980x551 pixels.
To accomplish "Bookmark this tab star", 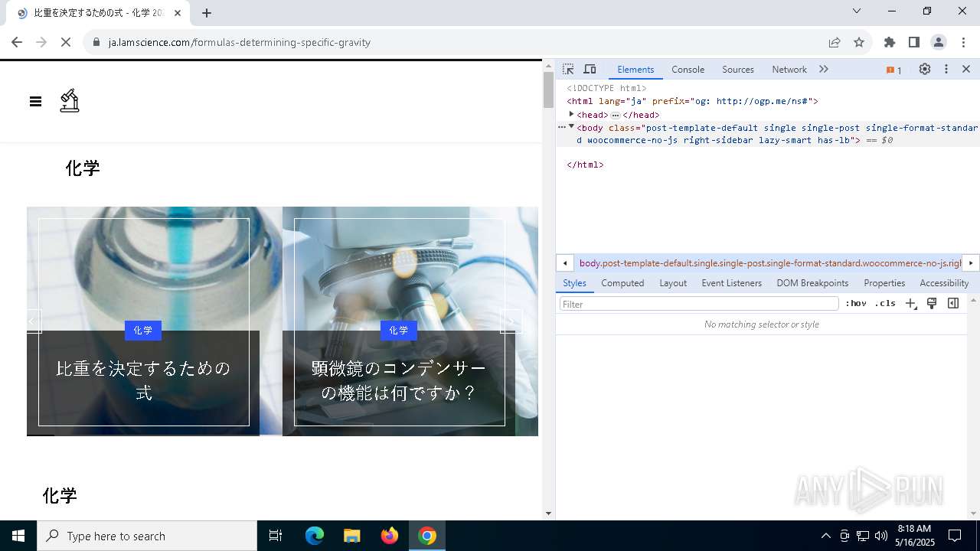I will 859,42.
